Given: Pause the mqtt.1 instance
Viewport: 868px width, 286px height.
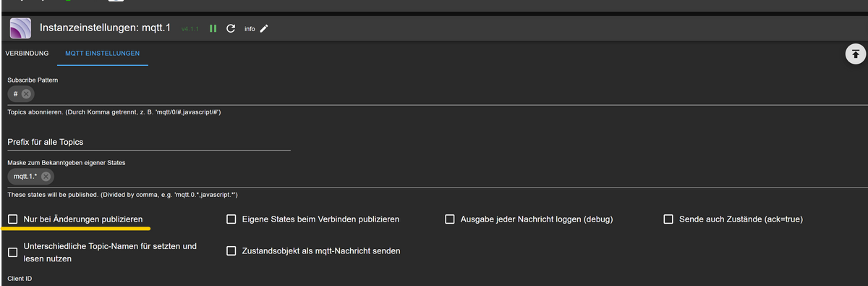Looking at the screenshot, I should [x=213, y=29].
